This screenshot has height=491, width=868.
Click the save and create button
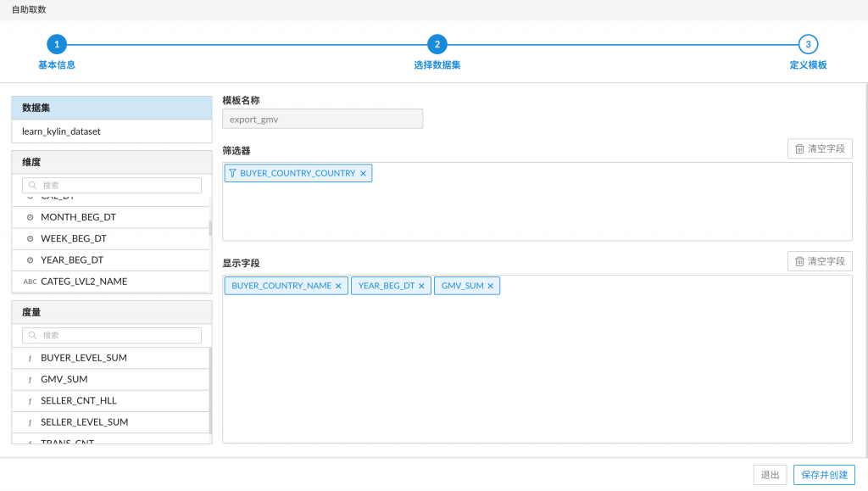coord(824,475)
